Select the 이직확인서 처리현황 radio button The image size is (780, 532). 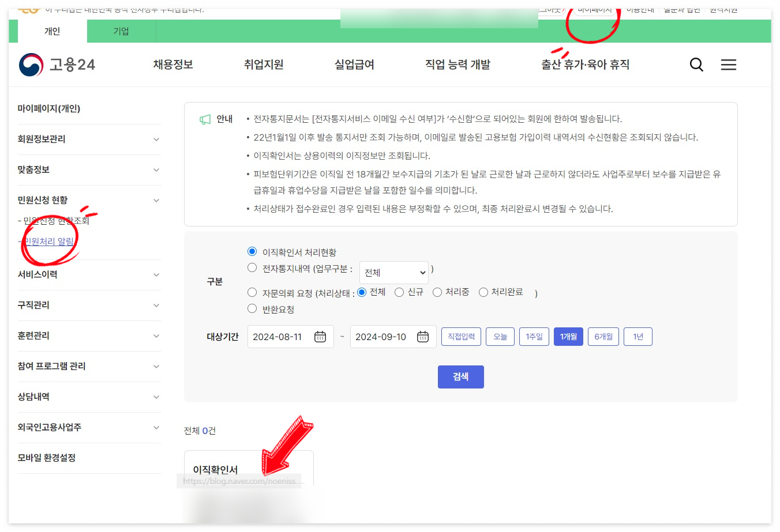252,251
